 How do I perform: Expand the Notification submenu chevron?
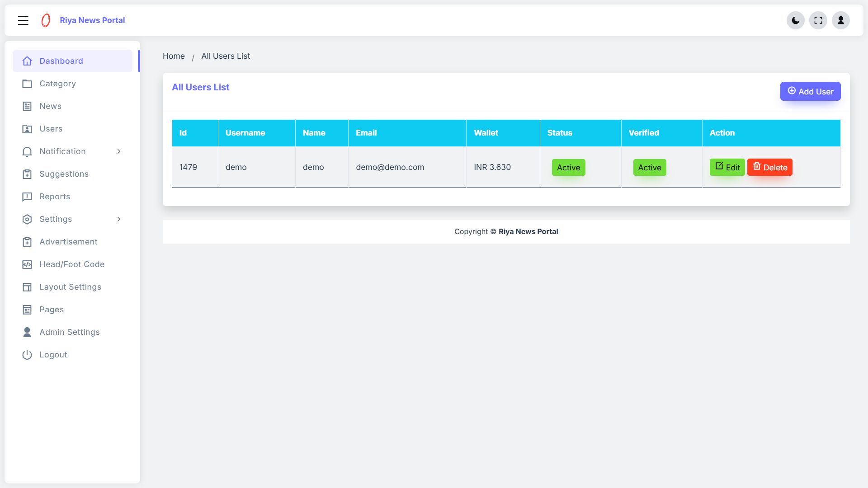[x=119, y=151]
